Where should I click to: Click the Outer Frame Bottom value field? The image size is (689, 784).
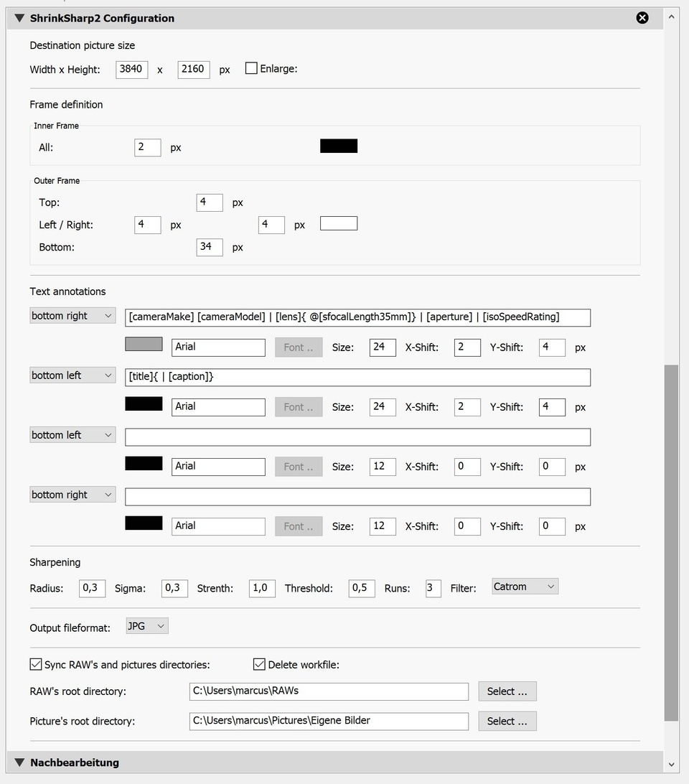[209, 247]
